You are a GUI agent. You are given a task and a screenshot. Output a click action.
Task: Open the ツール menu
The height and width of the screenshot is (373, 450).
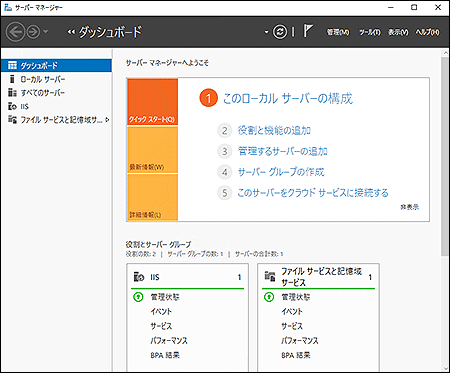pos(370,32)
